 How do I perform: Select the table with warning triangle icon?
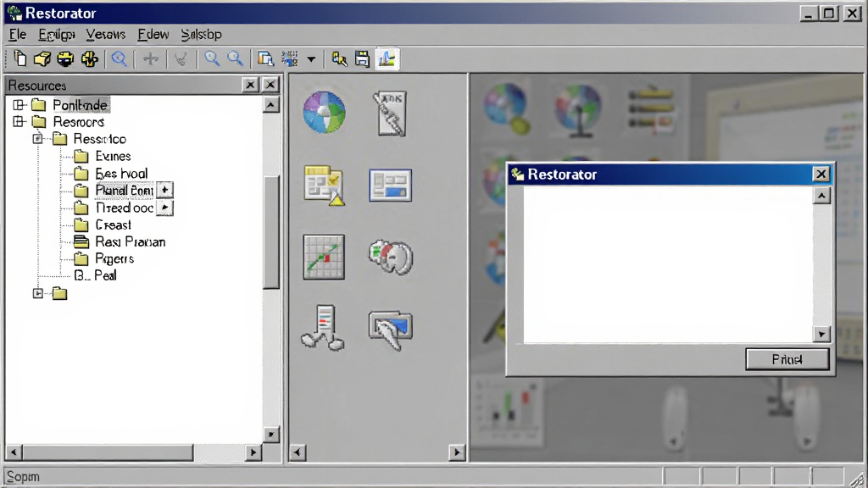point(325,186)
